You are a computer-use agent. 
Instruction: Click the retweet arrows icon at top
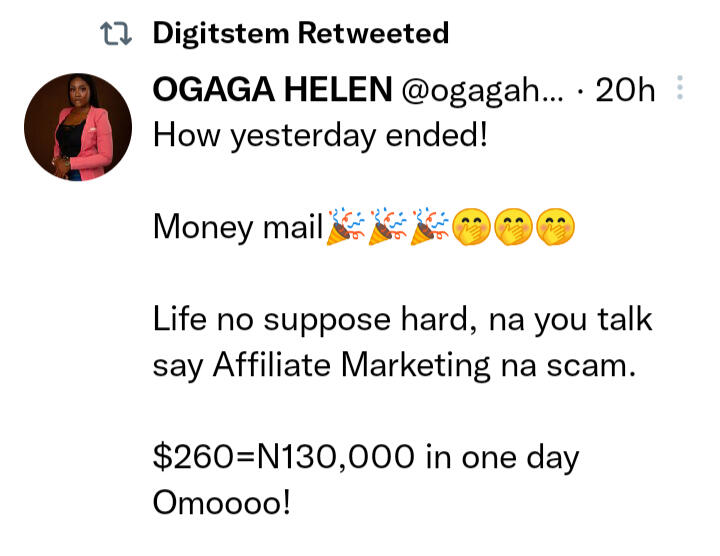(x=118, y=35)
